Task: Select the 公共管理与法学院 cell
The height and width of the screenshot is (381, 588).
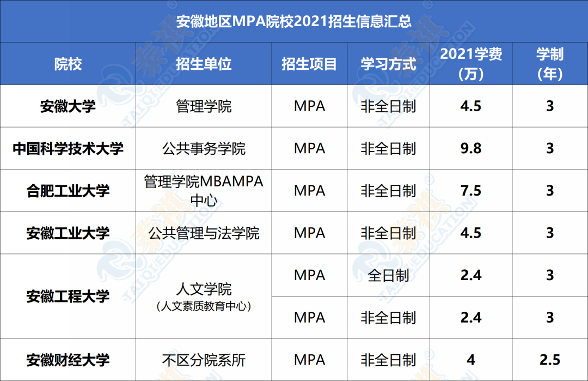Action: coord(204,233)
